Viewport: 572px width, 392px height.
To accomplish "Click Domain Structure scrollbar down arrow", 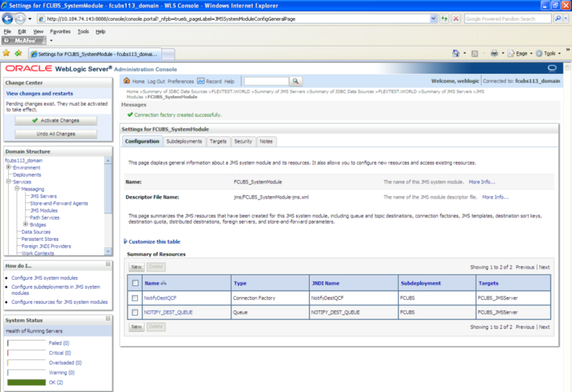I will 108,251.
